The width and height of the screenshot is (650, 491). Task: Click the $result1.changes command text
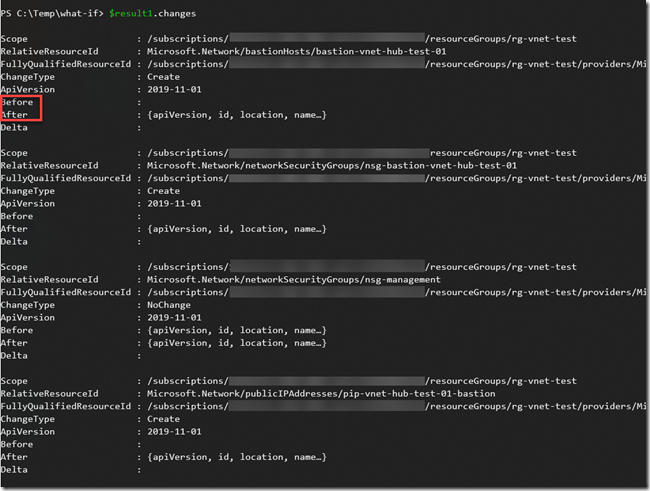153,14
